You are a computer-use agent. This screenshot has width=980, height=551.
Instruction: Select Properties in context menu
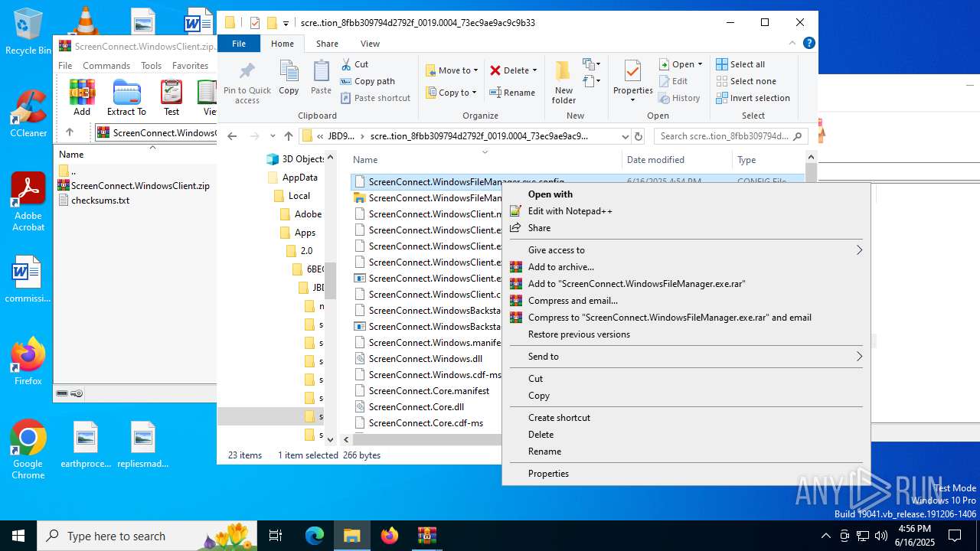548,474
